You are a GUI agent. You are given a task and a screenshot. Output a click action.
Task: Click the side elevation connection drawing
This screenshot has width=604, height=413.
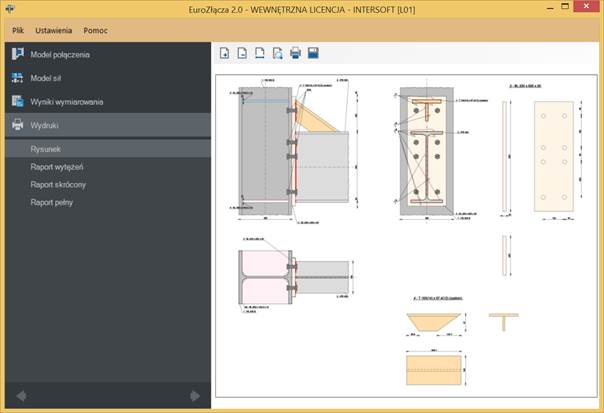pos(294,151)
